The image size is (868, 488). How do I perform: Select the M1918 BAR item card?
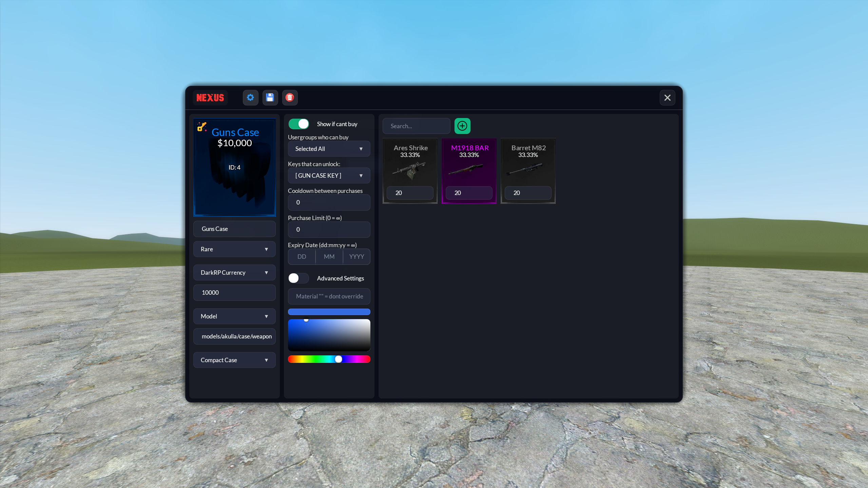tap(469, 171)
